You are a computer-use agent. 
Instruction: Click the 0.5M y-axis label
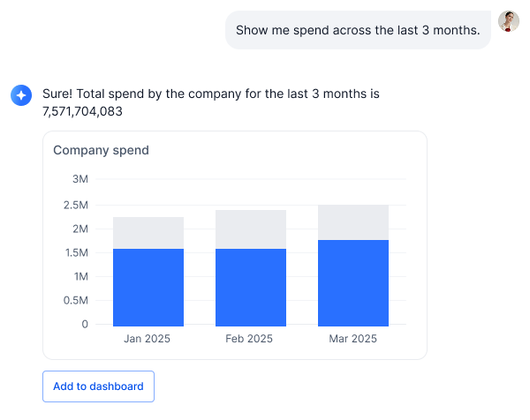pos(75,300)
